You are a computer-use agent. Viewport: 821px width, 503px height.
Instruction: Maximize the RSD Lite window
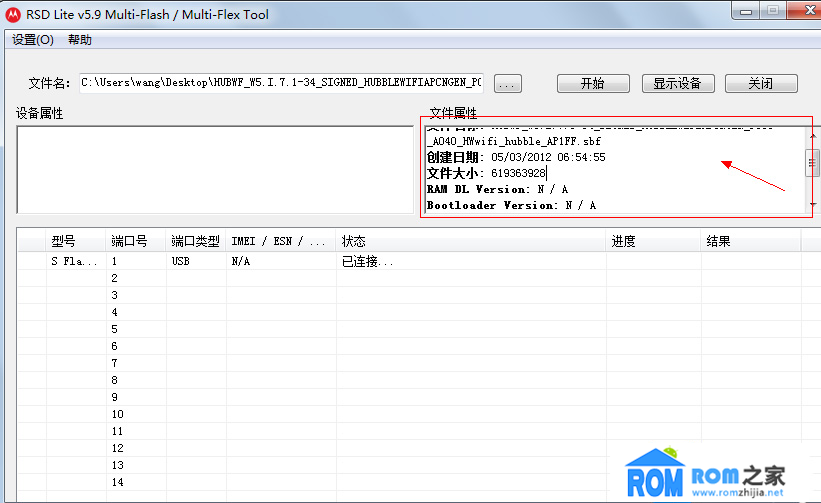(x=773, y=10)
